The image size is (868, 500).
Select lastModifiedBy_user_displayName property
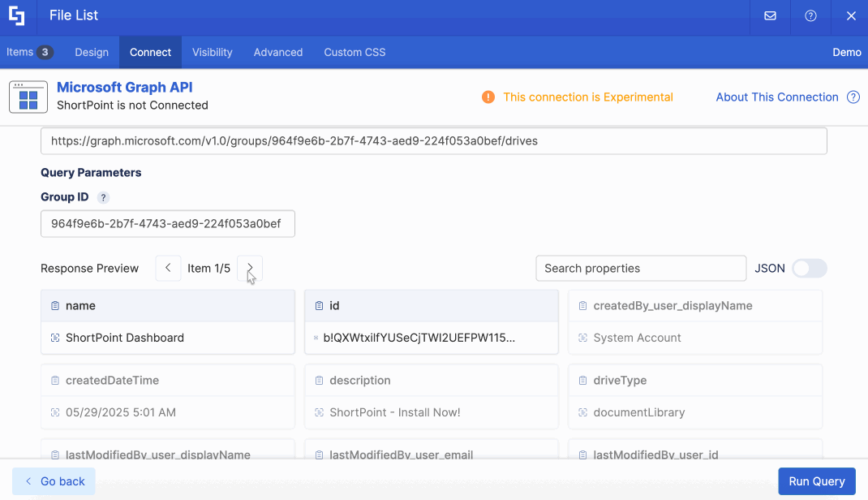168,450
